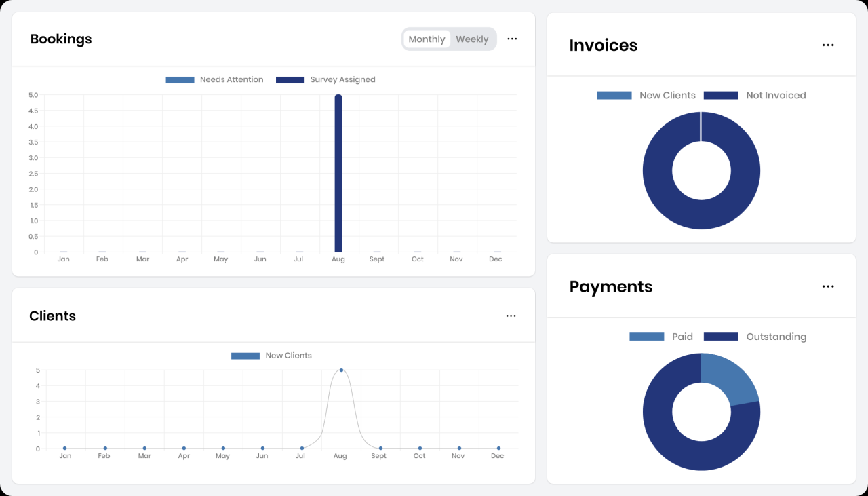Screen dimensions: 868x496
Task: Open the Bookings card three-dot menu
Action: click(x=512, y=39)
